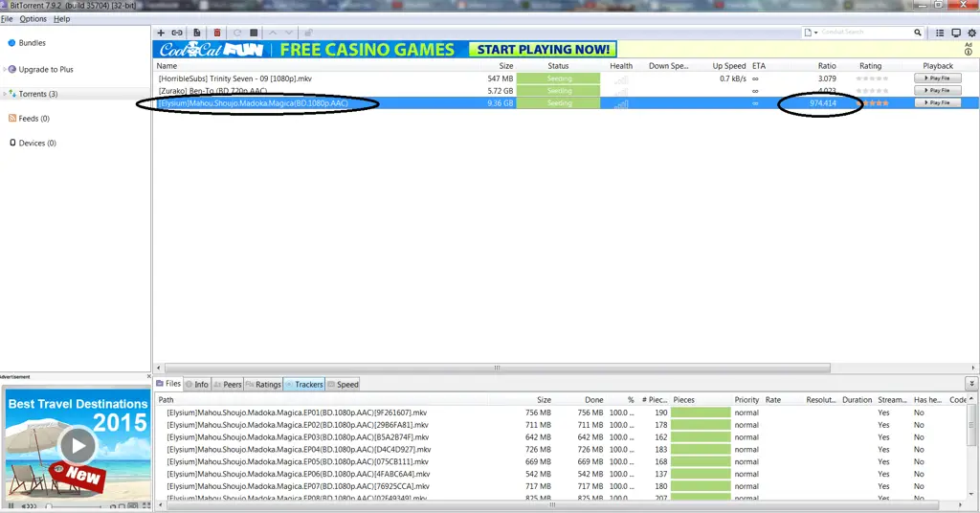Click the Start torrent toolbar icon
This screenshot has height=513, width=980.
[237, 33]
